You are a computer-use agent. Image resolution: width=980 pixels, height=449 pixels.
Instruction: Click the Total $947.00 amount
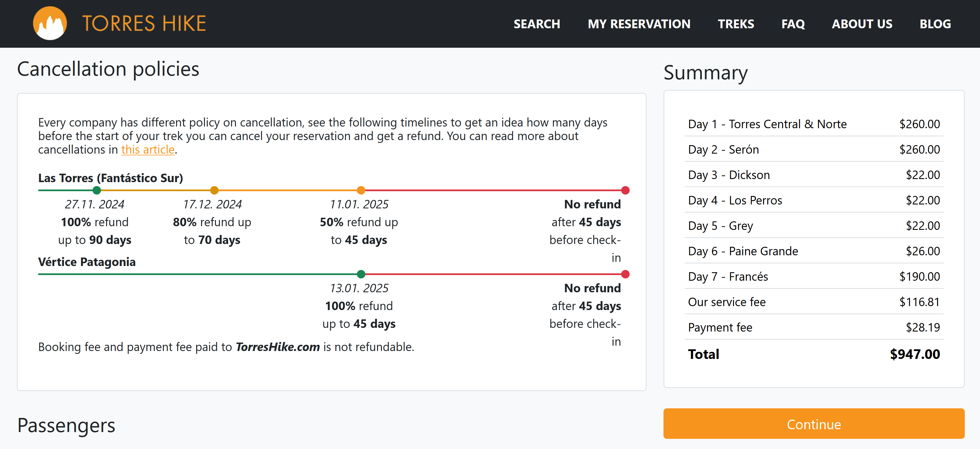click(915, 354)
